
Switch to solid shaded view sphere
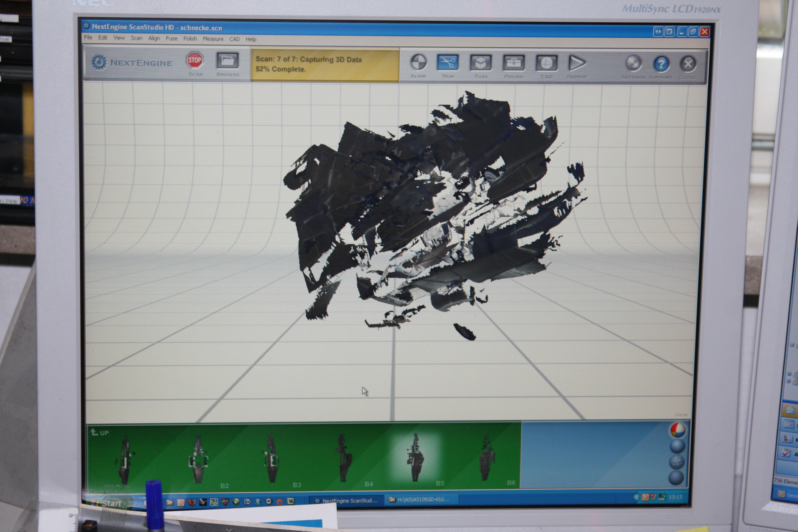(x=677, y=446)
